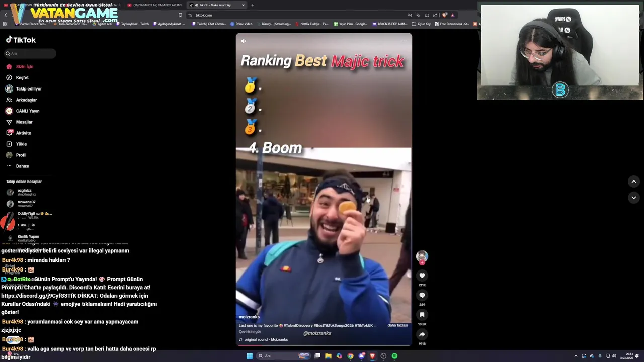Screen dimensions: 644x362
Task: Share the video with arrow icon
Action: click(x=422, y=334)
